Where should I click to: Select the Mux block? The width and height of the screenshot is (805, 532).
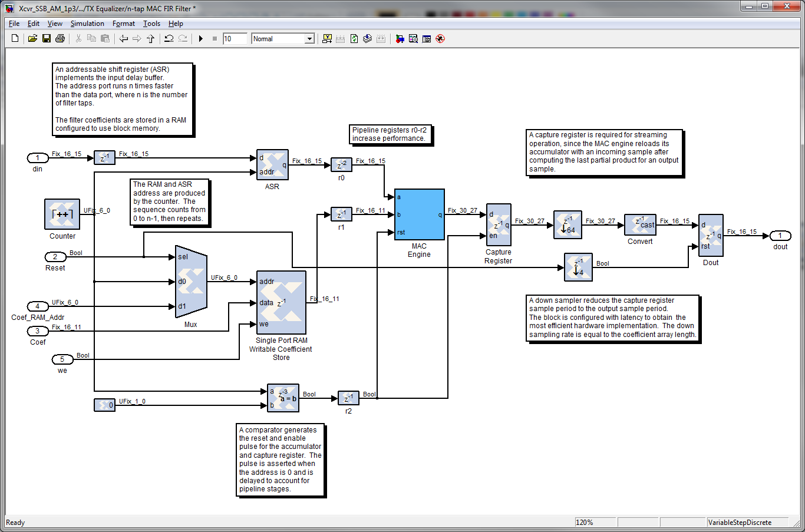pos(192,282)
